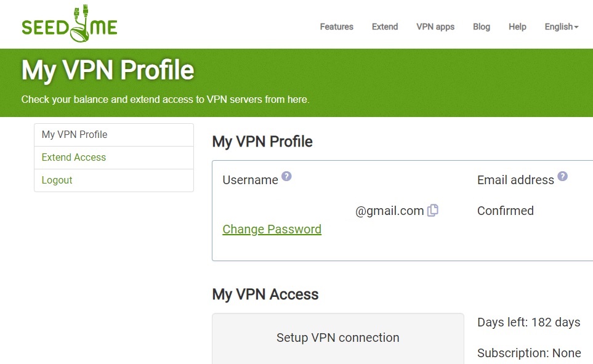Open the Features menu item
This screenshot has height=364, width=593.
point(337,27)
